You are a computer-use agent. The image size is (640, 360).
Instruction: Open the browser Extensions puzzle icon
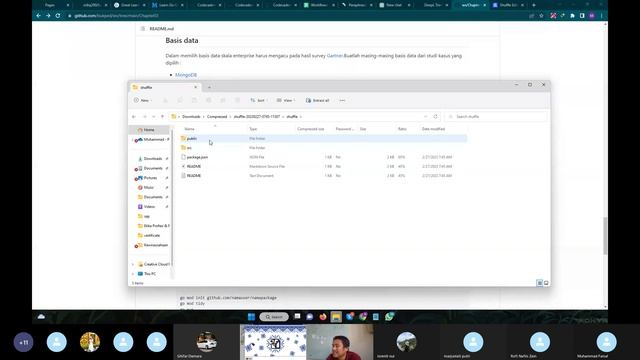coord(572,16)
